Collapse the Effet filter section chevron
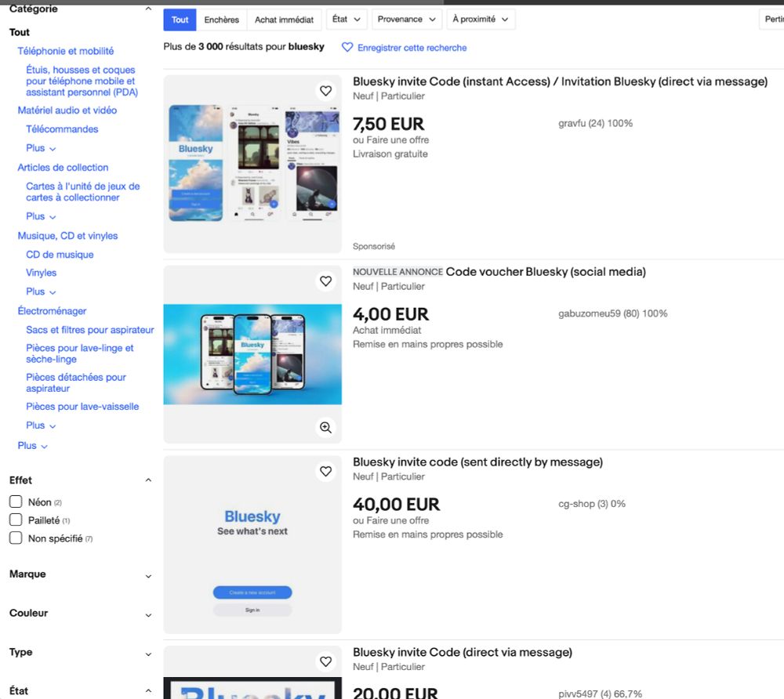 tap(148, 480)
